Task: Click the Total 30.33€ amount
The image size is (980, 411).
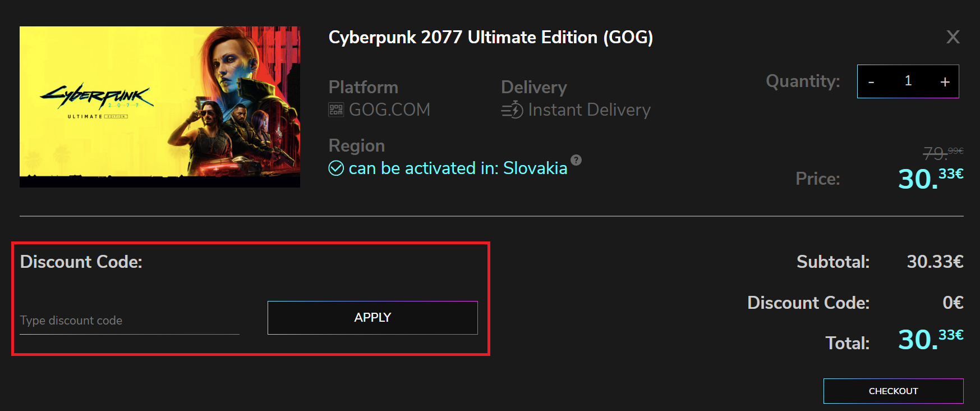Action: tap(930, 340)
